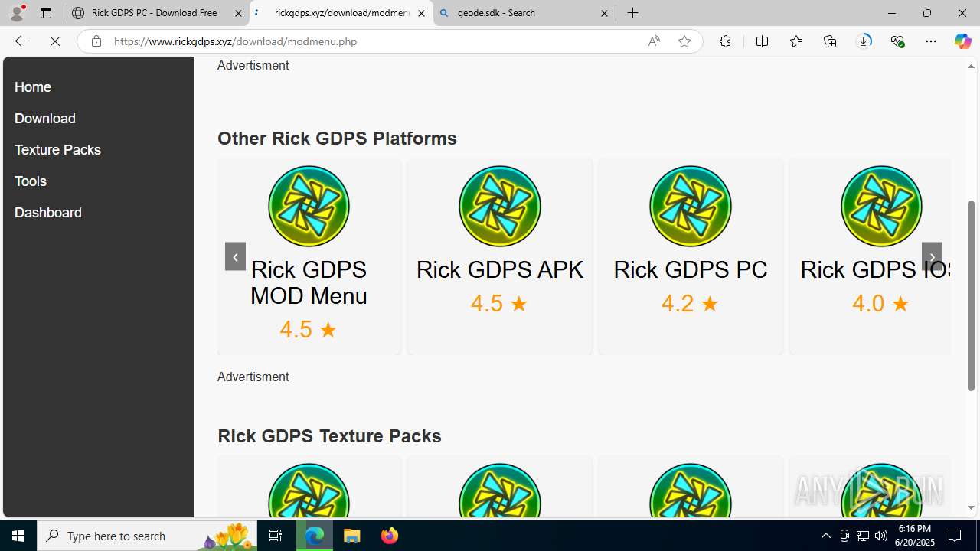Open File Explorer from the taskbar

coord(352,536)
